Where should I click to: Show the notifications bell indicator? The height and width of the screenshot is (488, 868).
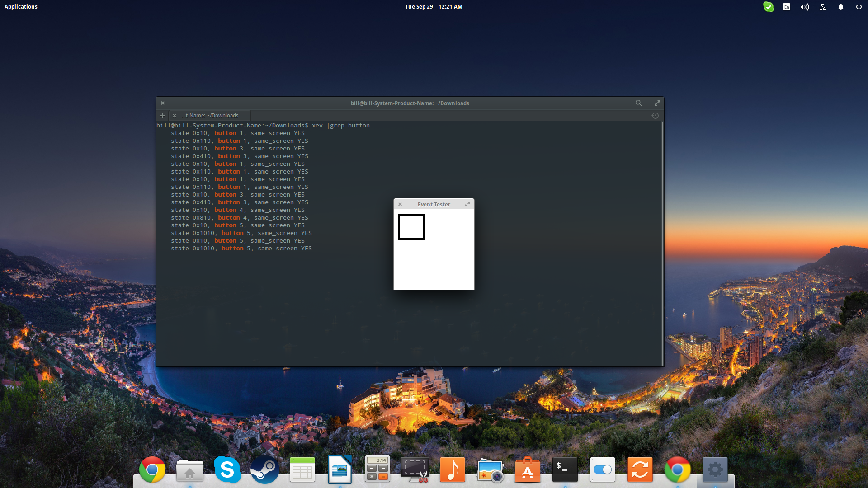click(840, 7)
